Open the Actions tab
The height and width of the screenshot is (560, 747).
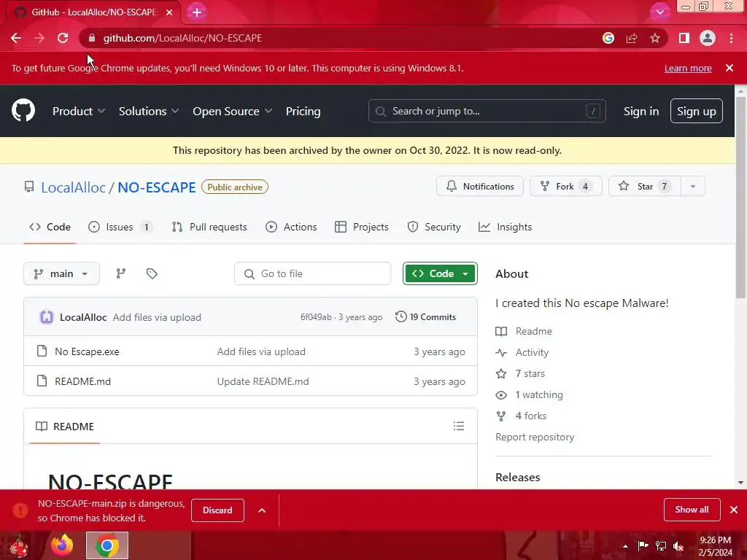291,227
